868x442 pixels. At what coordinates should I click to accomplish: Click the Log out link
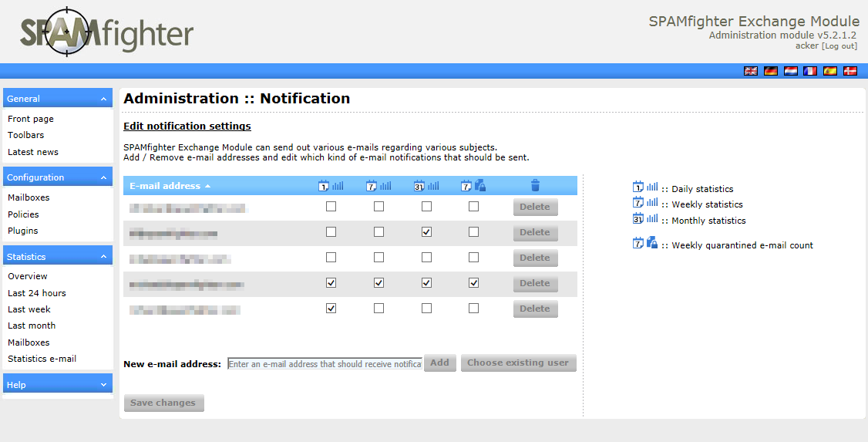839,46
